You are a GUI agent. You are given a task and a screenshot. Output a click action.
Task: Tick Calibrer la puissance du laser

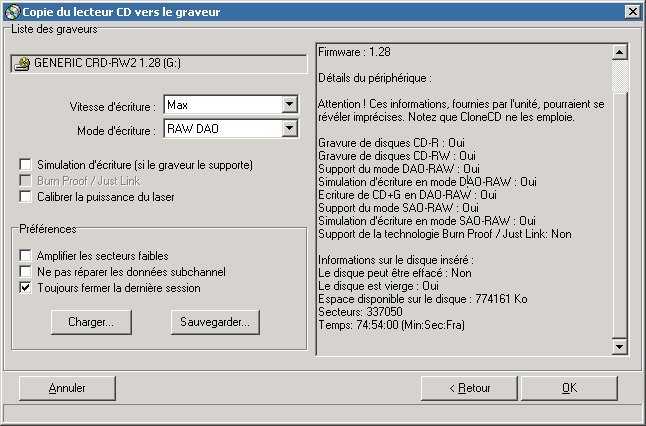(x=26, y=197)
